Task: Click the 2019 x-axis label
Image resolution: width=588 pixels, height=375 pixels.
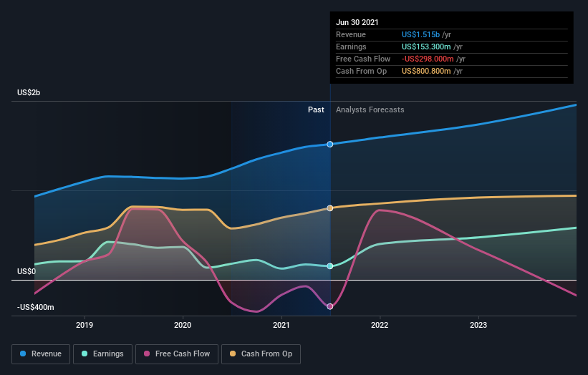Action: [x=85, y=325]
